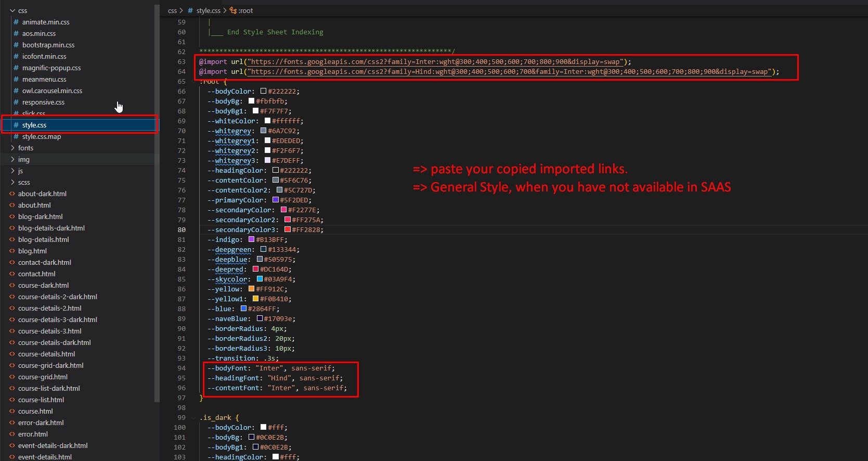Click the --indigo #B13BFF color swatch
868x461 pixels.
pos(251,239)
